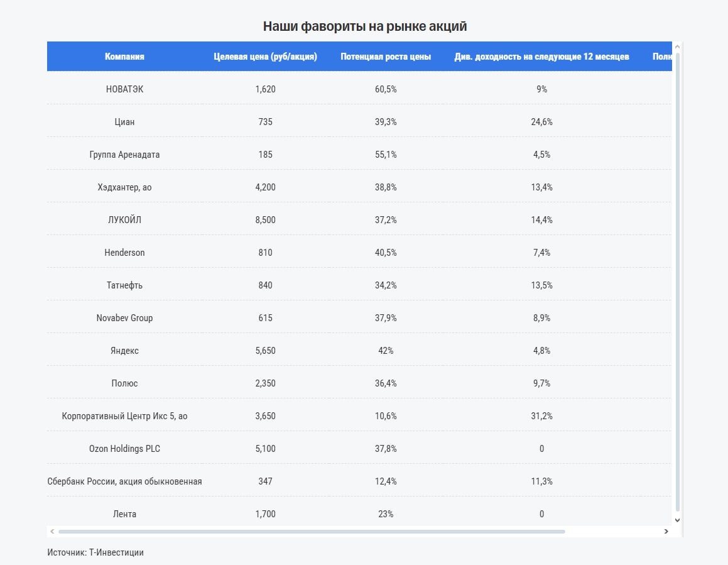
Task: Select the Циан row name
Action: click(x=124, y=122)
